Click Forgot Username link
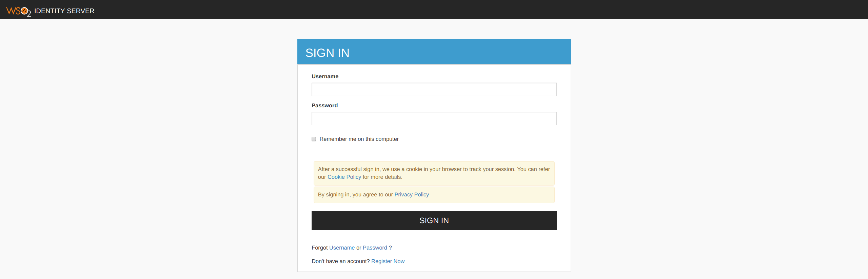 coord(341,248)
